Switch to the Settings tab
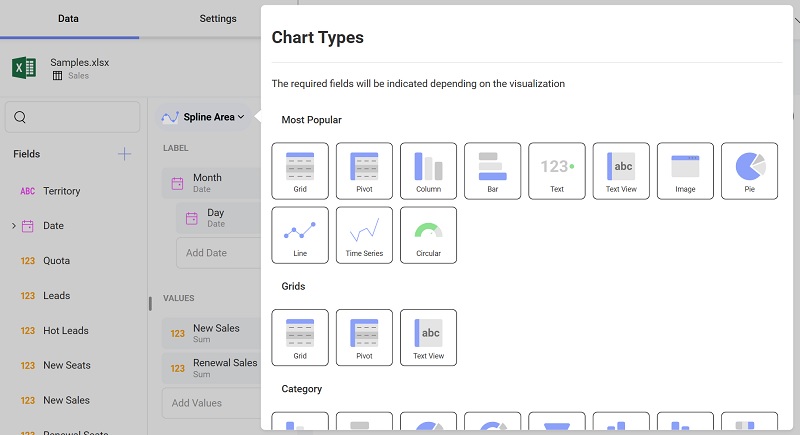Screen dimensions: 800x435 [x=218, y=19]
